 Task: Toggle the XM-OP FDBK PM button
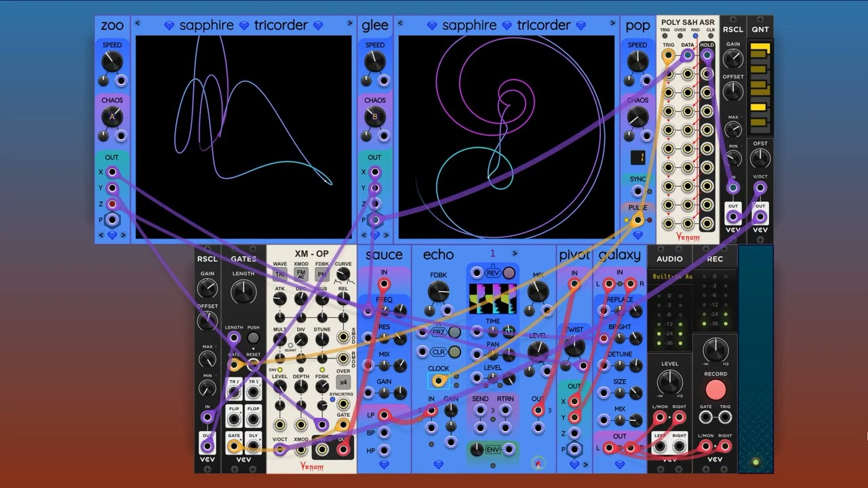(x=322, y=274)
